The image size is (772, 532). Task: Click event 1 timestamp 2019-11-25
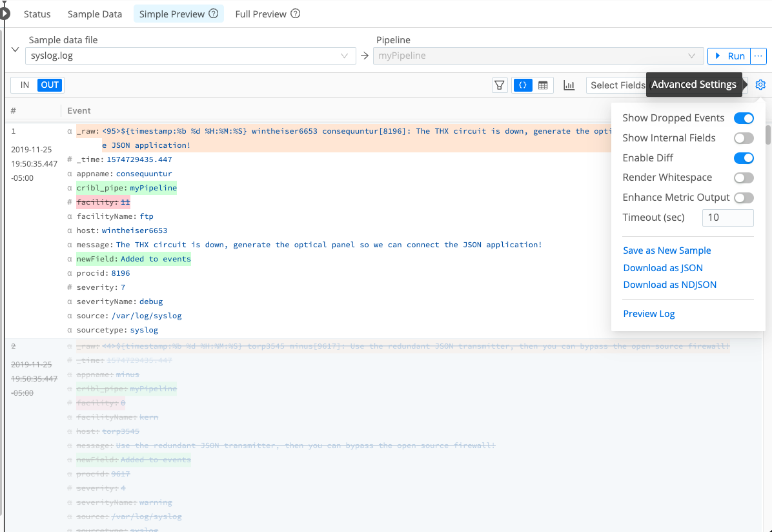[32, 149]
